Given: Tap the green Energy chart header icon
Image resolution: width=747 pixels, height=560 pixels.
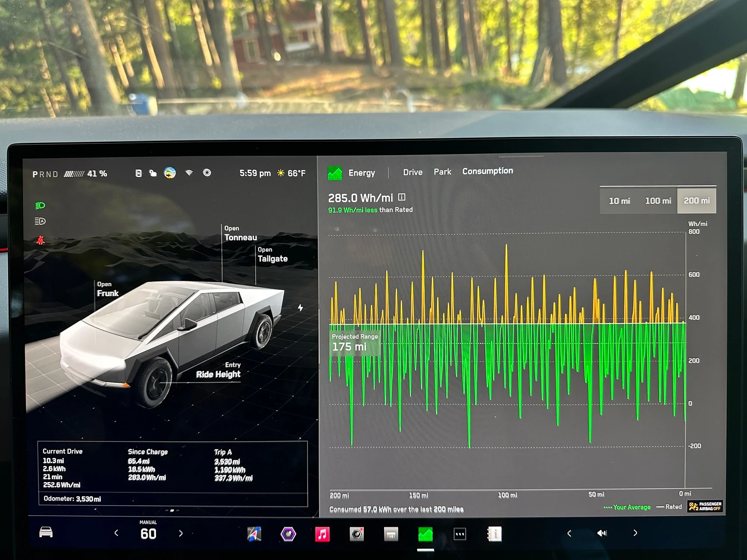Looking at the screenshot, I should pos(335,173).
